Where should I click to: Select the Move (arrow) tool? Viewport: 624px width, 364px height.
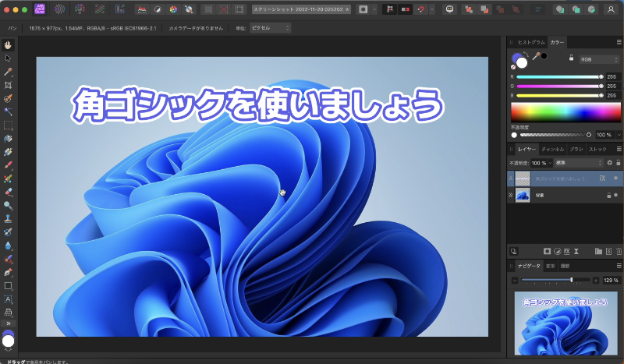8,58
